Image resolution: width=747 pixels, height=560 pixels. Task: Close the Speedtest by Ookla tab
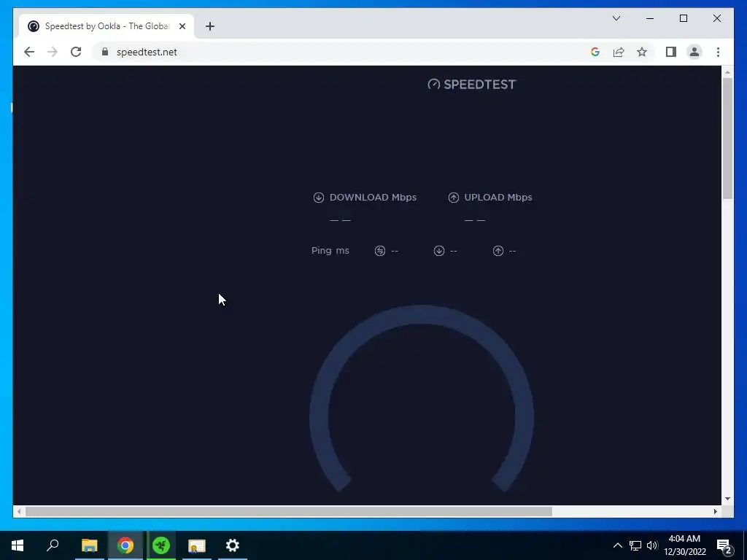coord(182,26)
